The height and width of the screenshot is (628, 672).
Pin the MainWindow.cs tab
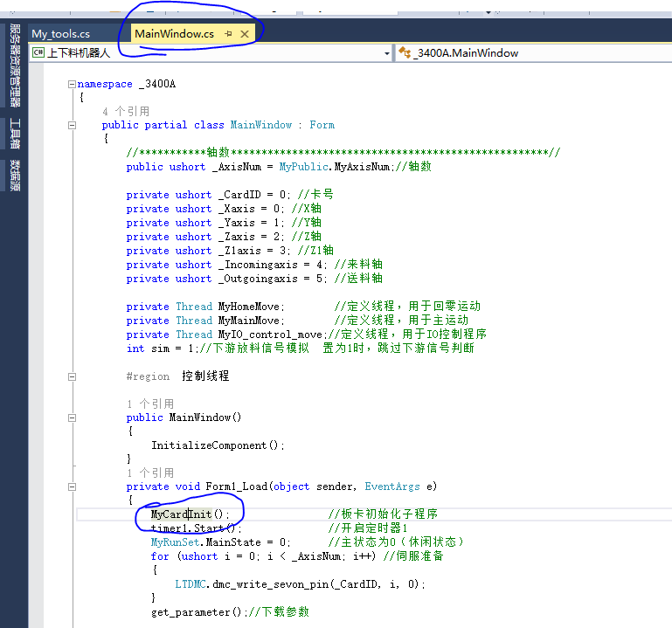[228, 34]
